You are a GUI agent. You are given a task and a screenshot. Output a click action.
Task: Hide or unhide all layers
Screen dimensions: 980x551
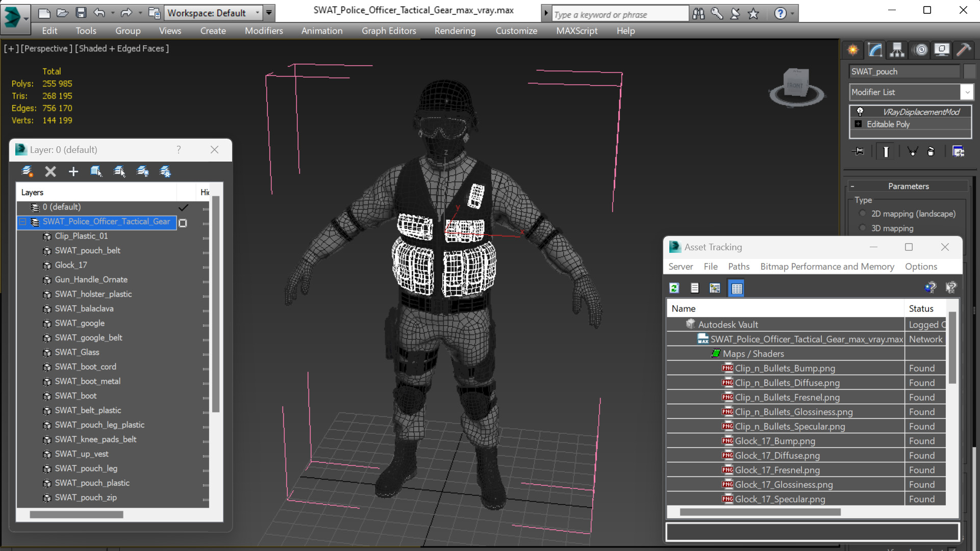pyautogui.click(x=143, y=171)
